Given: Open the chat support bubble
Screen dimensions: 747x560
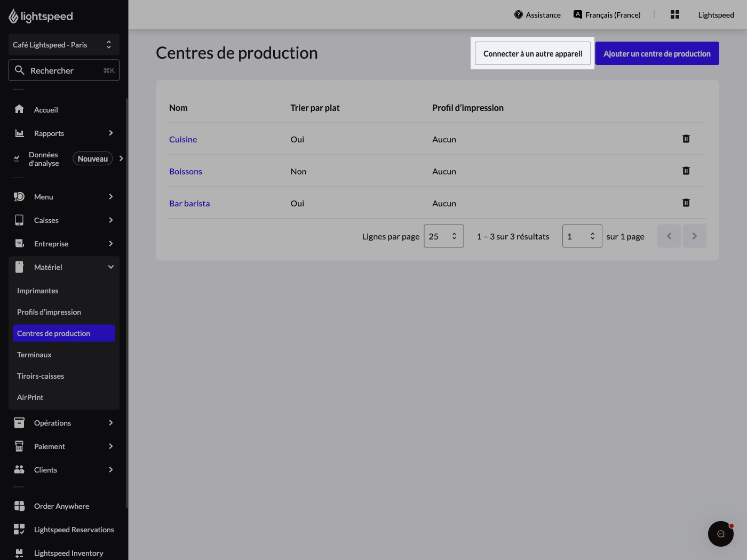Looking at the screenshot, I should (721, 534).
